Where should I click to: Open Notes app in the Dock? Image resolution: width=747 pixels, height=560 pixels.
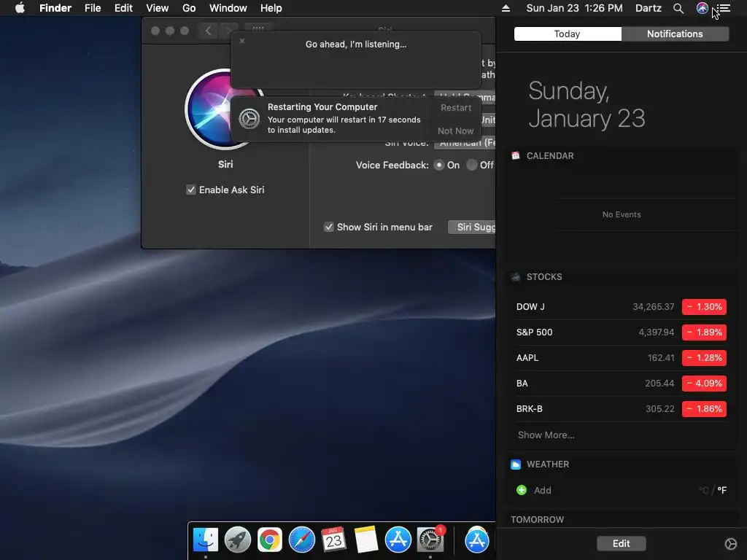(366, 540)
